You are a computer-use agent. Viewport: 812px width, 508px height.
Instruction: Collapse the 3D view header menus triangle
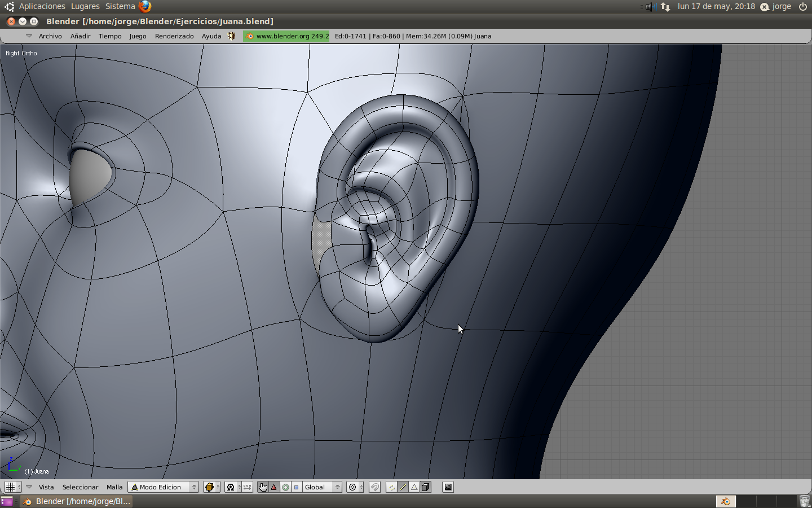tap(29, 487)
